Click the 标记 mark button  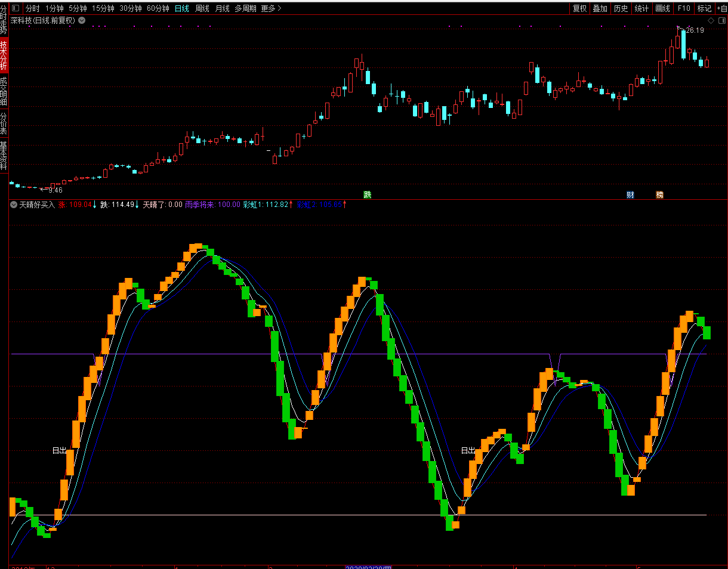click(x=705, y=8)
